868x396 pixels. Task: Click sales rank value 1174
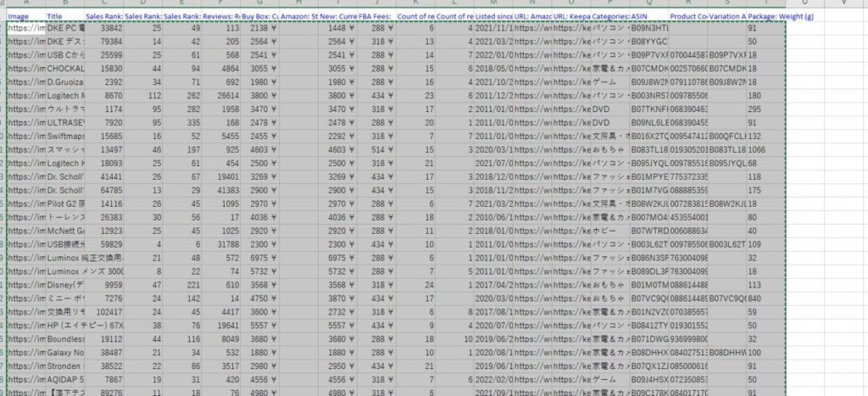[103, 109]
